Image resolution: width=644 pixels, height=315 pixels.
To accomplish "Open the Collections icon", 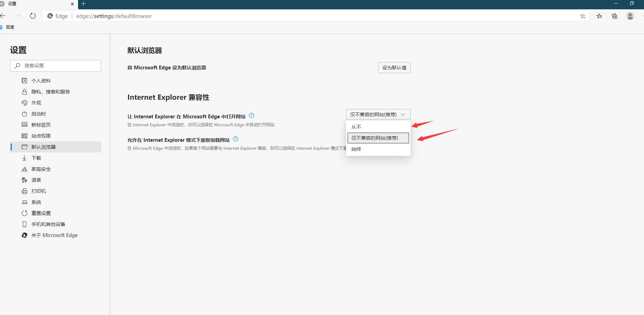I will coord(615,16).
